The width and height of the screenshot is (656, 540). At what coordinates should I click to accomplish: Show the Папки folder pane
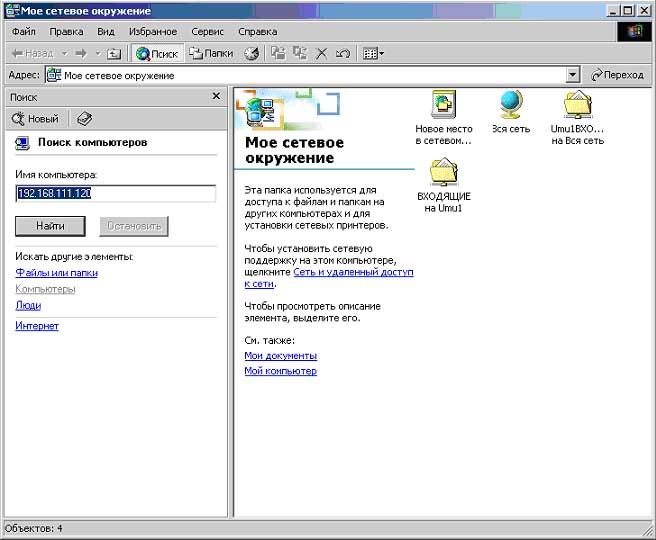211,54
